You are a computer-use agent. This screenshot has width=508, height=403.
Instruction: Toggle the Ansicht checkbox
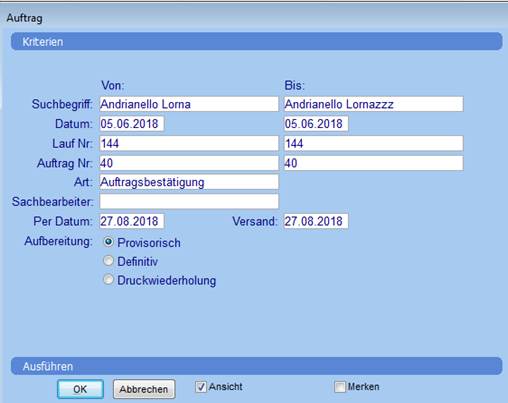pyautogui.click(x=201, y=387)
